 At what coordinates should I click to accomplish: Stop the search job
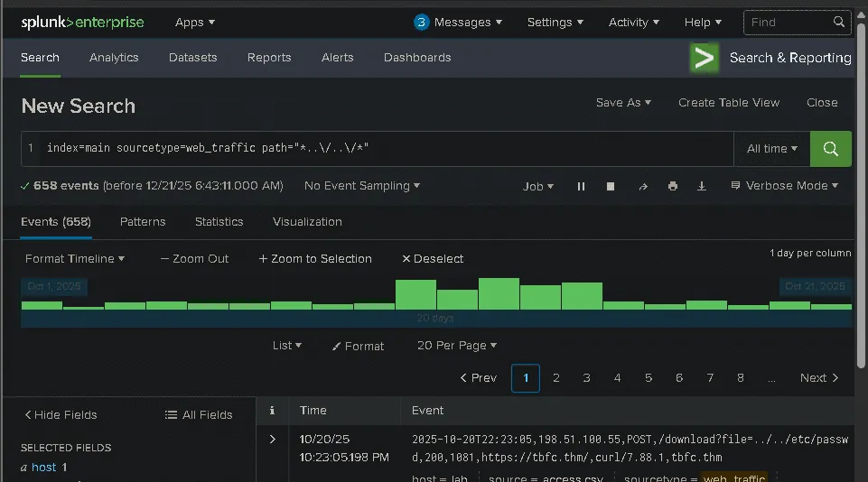coord(611,186)
